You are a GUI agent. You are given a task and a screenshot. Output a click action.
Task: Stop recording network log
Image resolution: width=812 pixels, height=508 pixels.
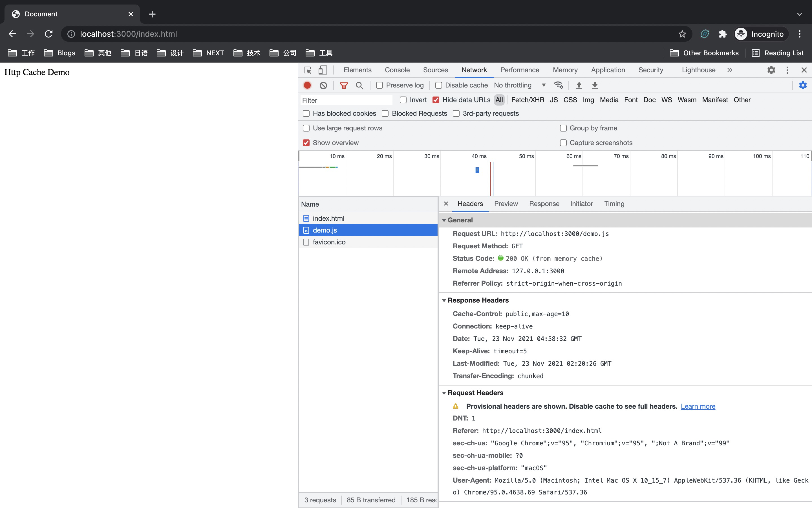click(x=307, y=85)
